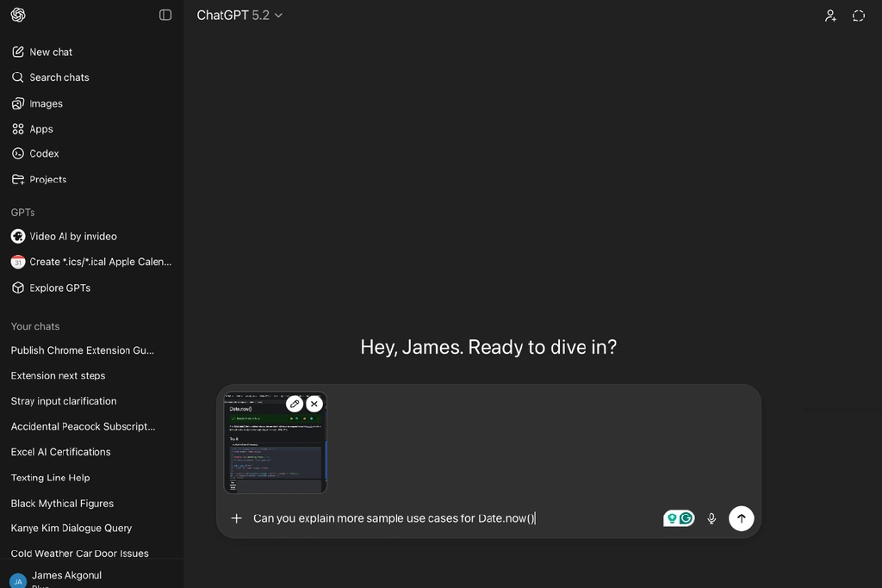Open Search chats
This screenshot has height=588, width=882.
click(91, 77)
